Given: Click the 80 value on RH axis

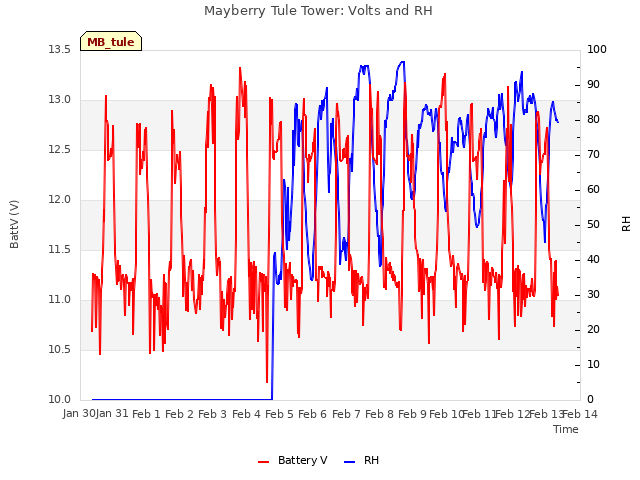Looking at the screenshot, I should pyautogui.click(x=593, y=120).
